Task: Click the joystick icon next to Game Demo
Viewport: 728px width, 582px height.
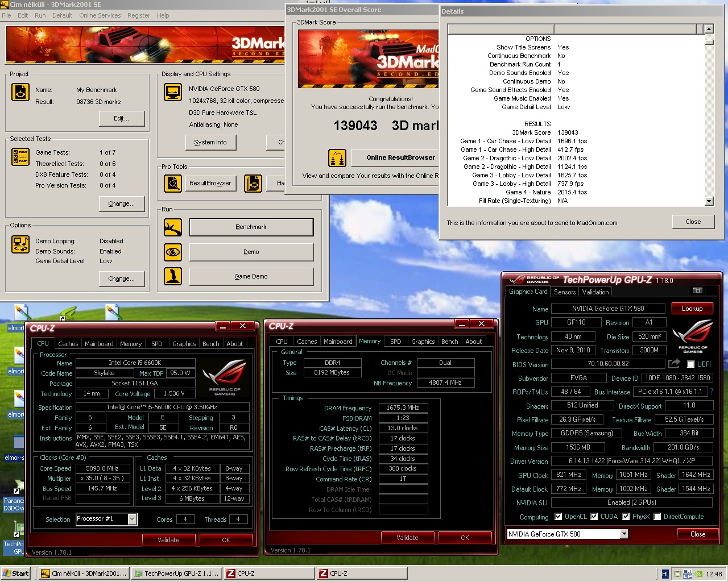Action: 173,276
